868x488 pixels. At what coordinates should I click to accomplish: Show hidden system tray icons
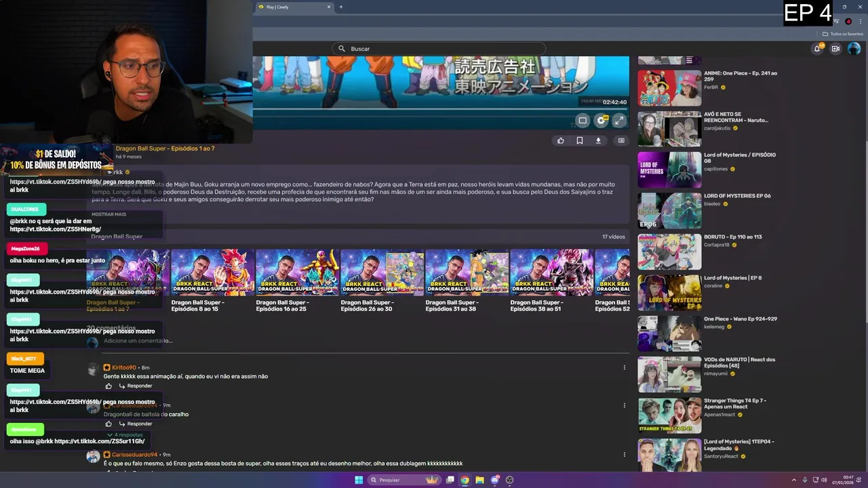[794, 480]
